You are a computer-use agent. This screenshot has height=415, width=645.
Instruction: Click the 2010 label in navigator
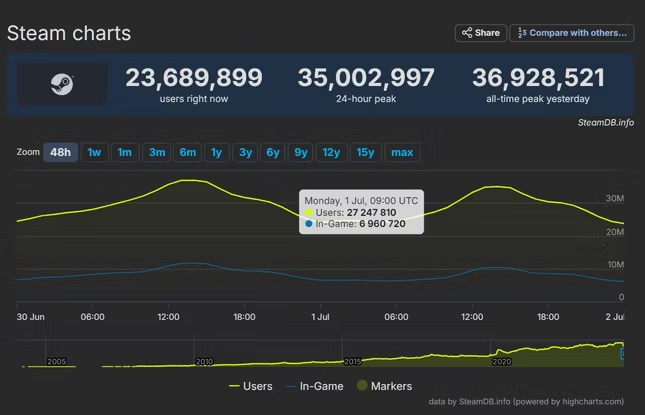[204, 362]
